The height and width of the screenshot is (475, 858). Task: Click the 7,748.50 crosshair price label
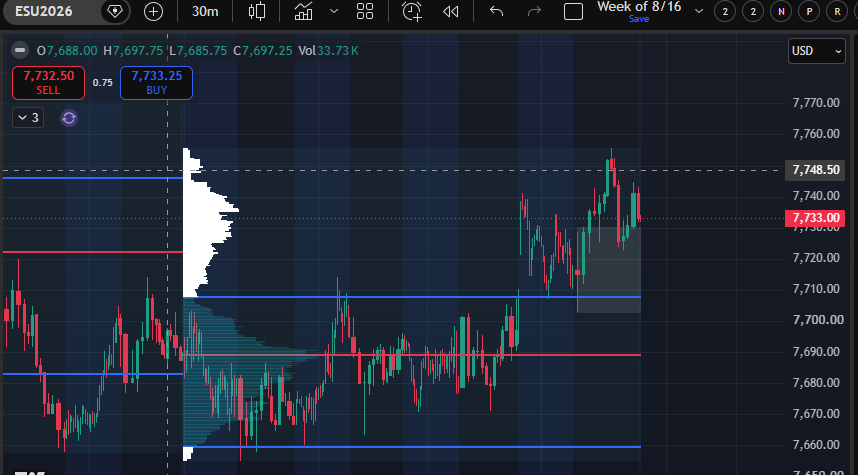pos(815,170)
